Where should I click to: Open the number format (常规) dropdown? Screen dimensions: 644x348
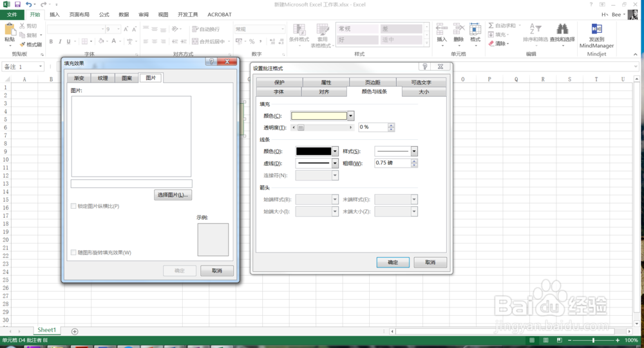(x=282, y=29)
